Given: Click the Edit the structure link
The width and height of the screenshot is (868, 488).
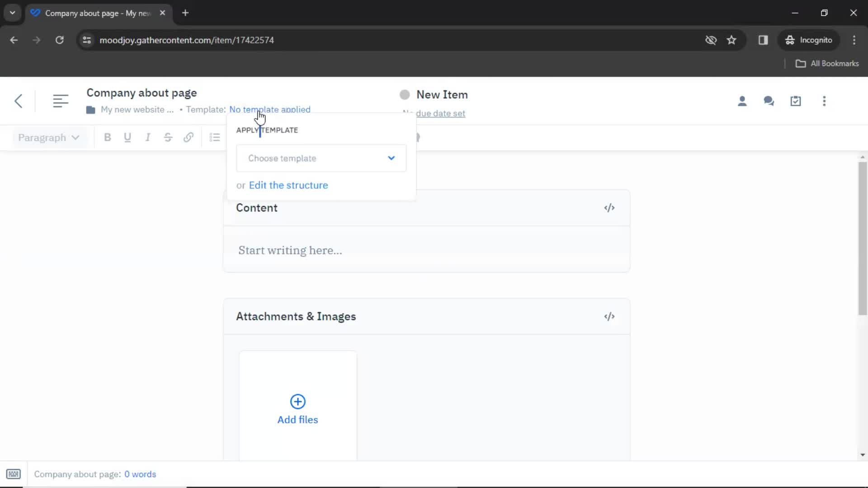Looking at the screenshot, I should point(288,185).
